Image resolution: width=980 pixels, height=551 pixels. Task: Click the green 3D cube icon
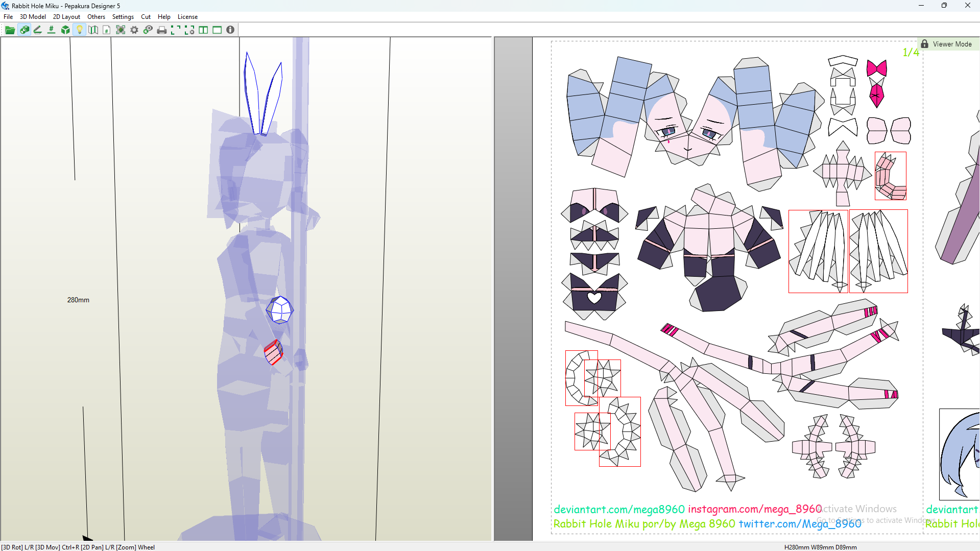tap(65, 30)
